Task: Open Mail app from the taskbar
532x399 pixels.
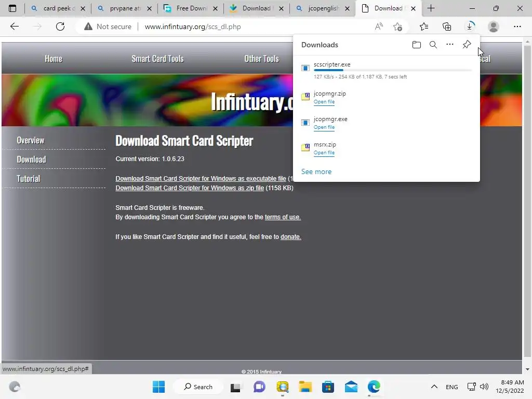Action: (x=351, y=387)
